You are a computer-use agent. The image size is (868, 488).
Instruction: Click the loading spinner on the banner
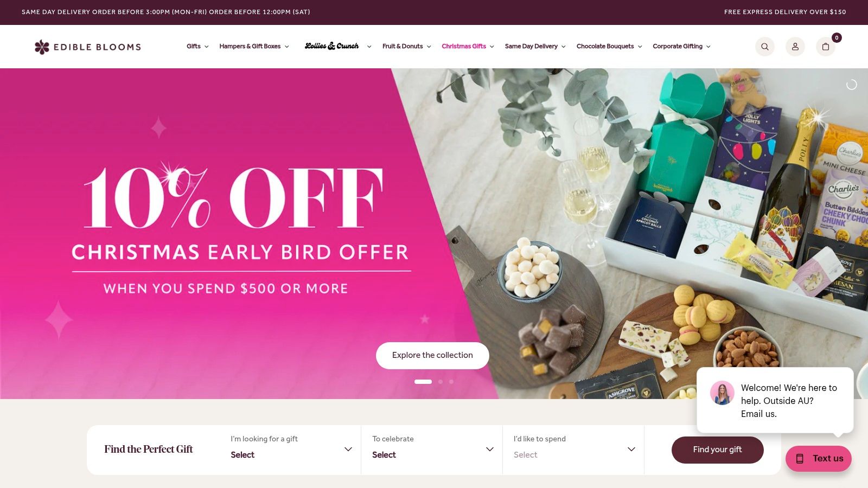tap(852, 85)
